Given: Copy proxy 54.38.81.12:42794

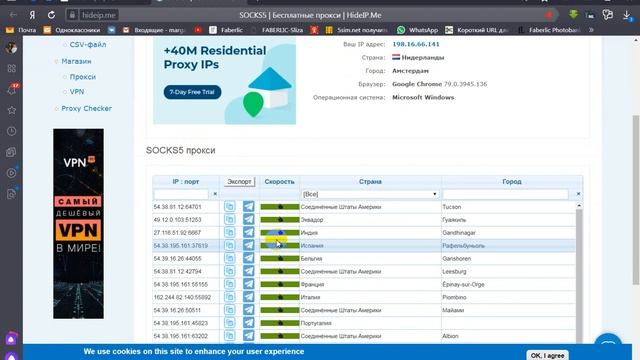Looking at the screenshot, I should pos(230,271).
